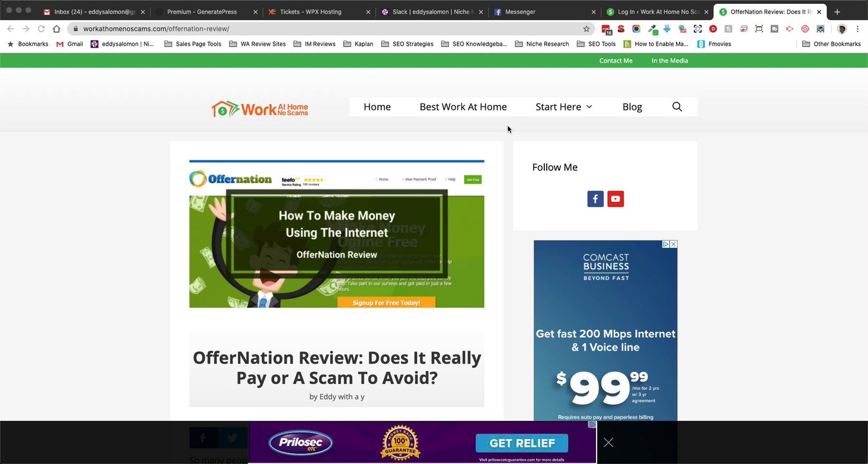Open the browser home page icon

57,29
